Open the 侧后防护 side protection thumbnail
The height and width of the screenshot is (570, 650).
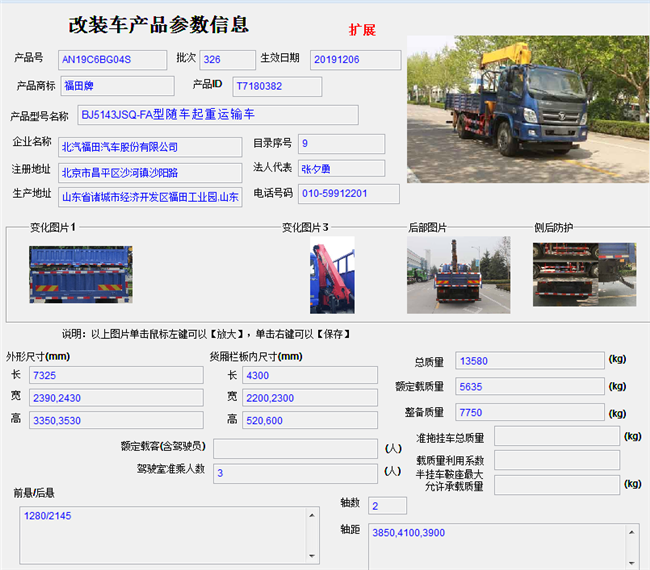(570, 274)
